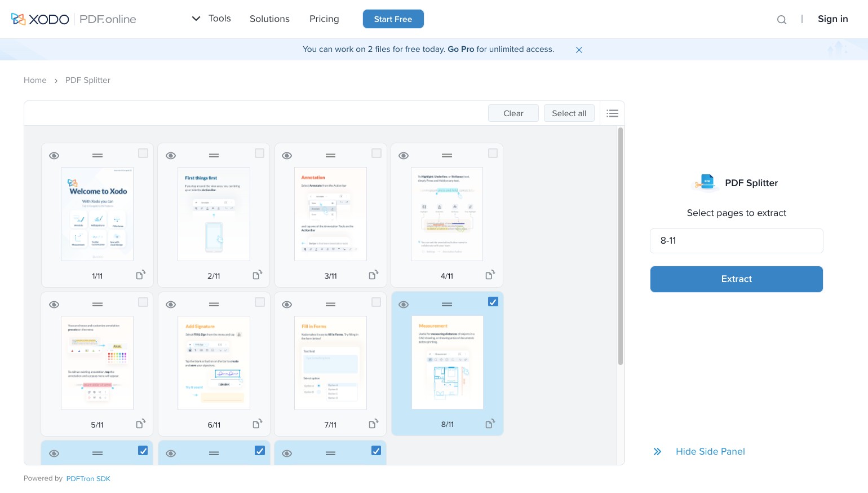Image resolution: width=868 pixels, height=493 pixels.
Task: Click the rotate icon on page 1/11
Action: pos(140,275)
